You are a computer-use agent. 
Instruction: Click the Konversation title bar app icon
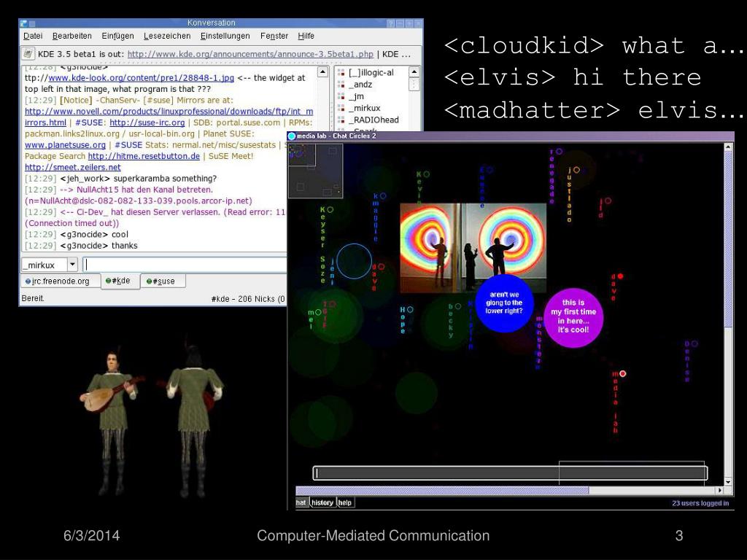pos(24,23)
